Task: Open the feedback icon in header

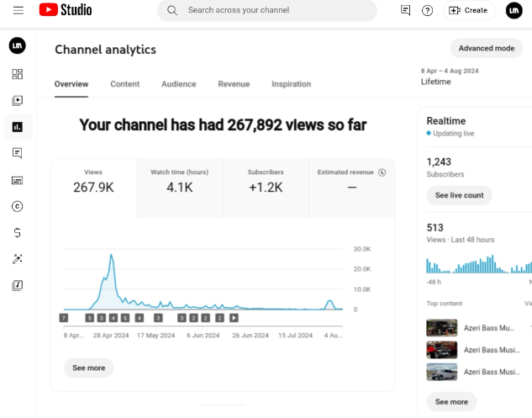Action: tap(405, 10)
